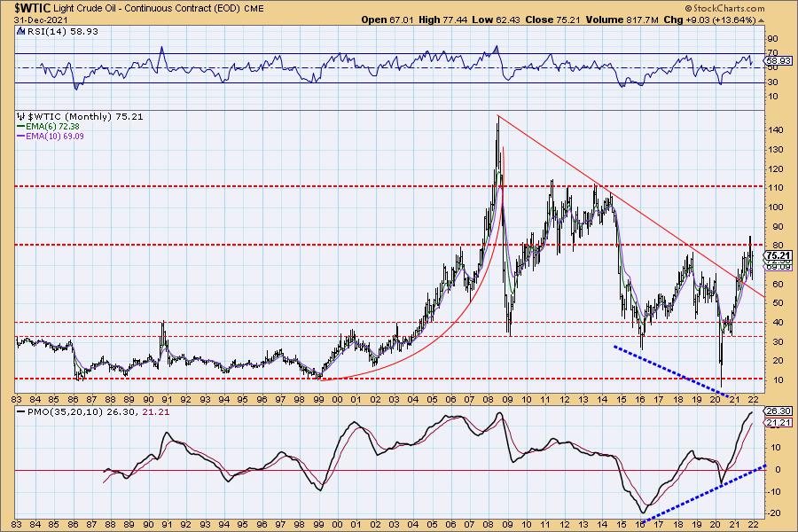This screenshot has height=532, width=798.
Task: Click year 22 under the main price chart
Action: pyautogui.click(x=753, y=400)
